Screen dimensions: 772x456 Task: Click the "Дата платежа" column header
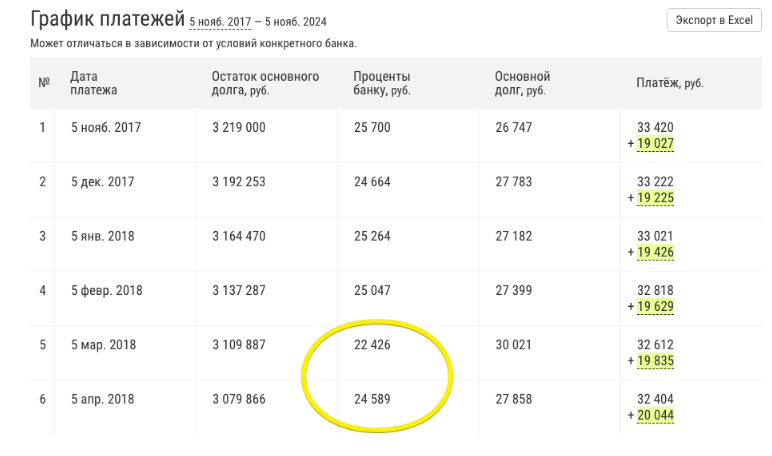[x=93, y=83]
